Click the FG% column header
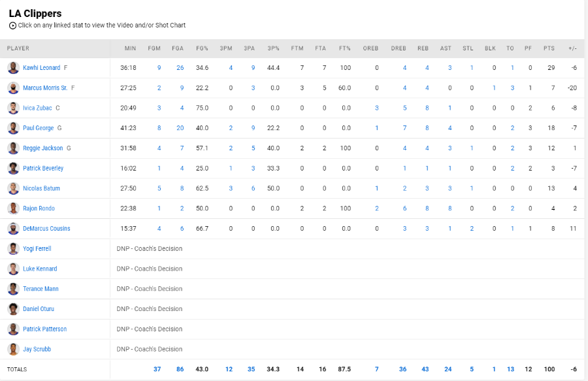 (x=202, y=48)
